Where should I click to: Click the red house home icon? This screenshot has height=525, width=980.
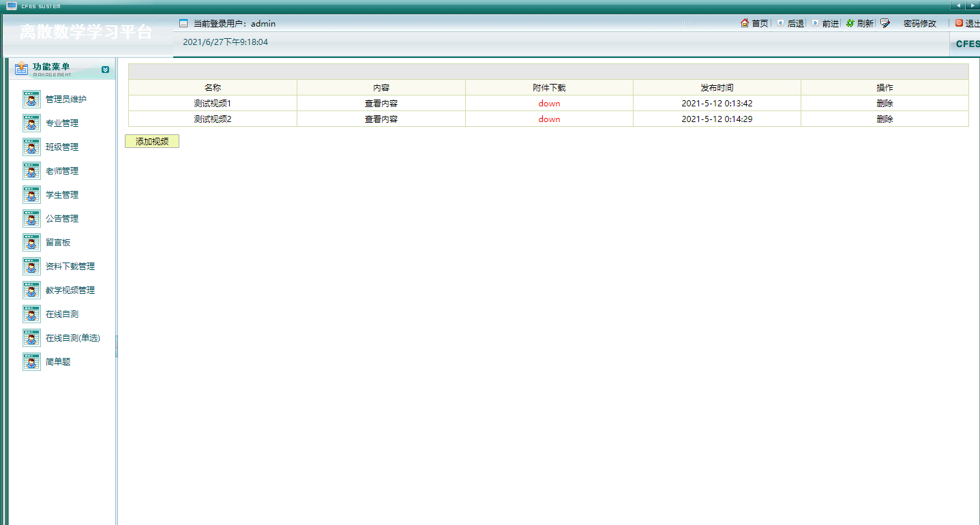(x=745, y=23)
